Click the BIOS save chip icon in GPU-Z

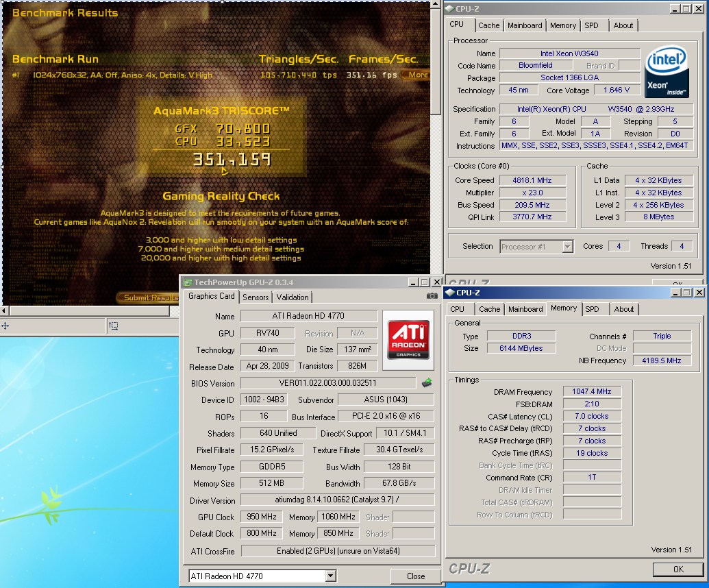click(x=426, y=383)
